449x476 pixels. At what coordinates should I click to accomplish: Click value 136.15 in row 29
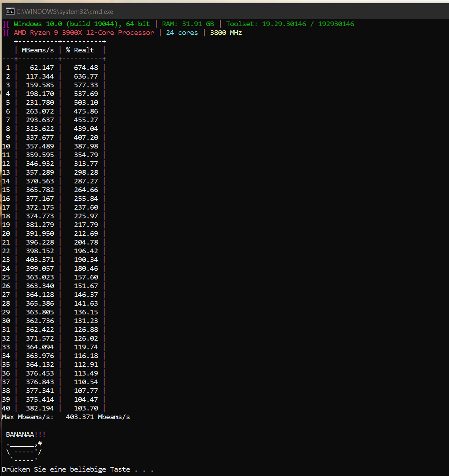[86, 312]
